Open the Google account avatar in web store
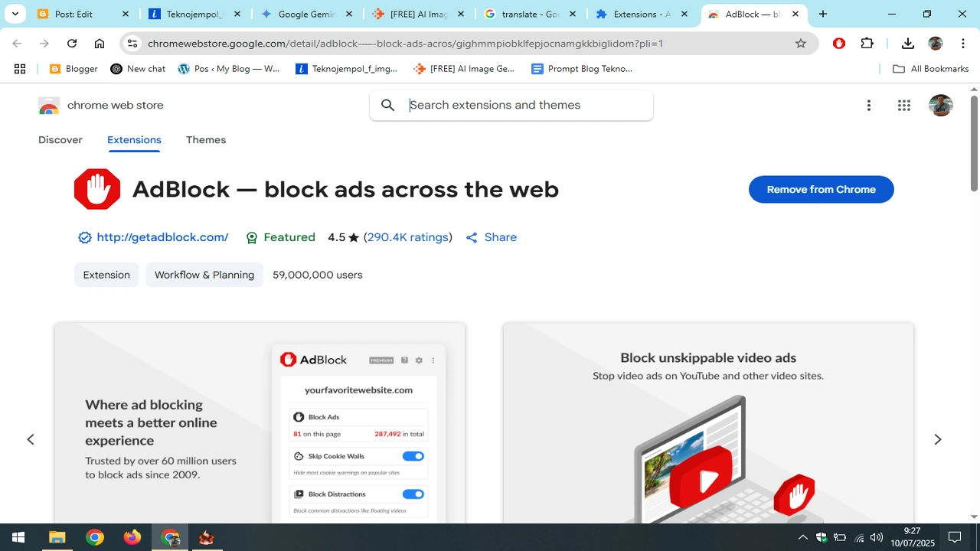The height and width of the screenshot is (551, 980). [x=941, y=106]
